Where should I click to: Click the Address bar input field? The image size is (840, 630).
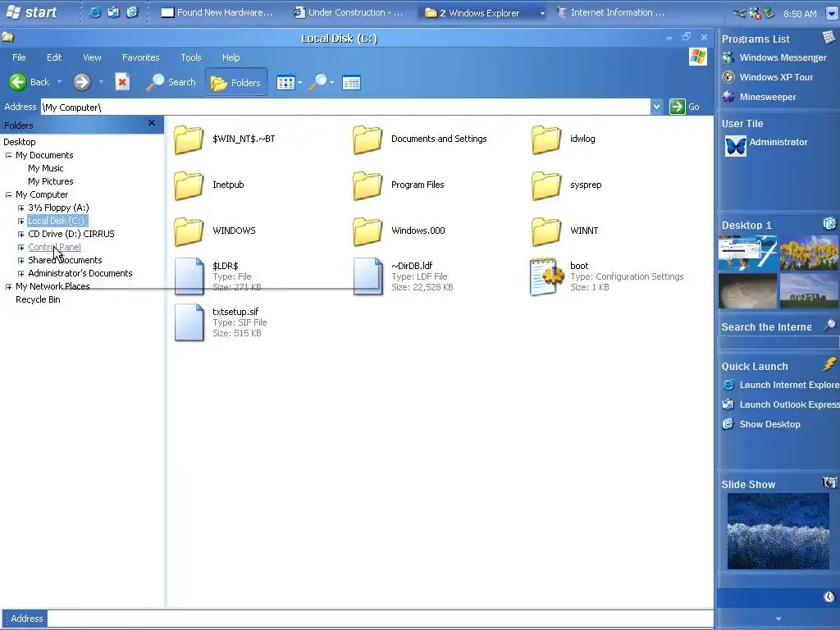pos(345,107)
